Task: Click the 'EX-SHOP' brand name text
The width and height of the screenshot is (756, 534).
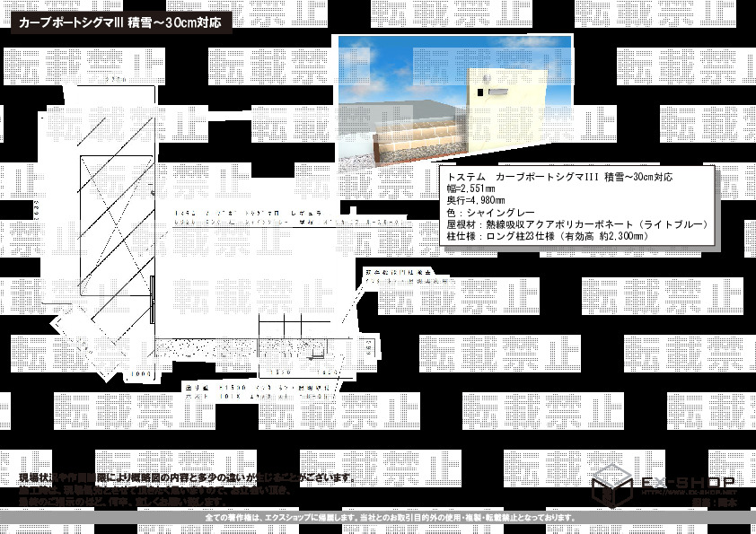Action: (688, 483)
